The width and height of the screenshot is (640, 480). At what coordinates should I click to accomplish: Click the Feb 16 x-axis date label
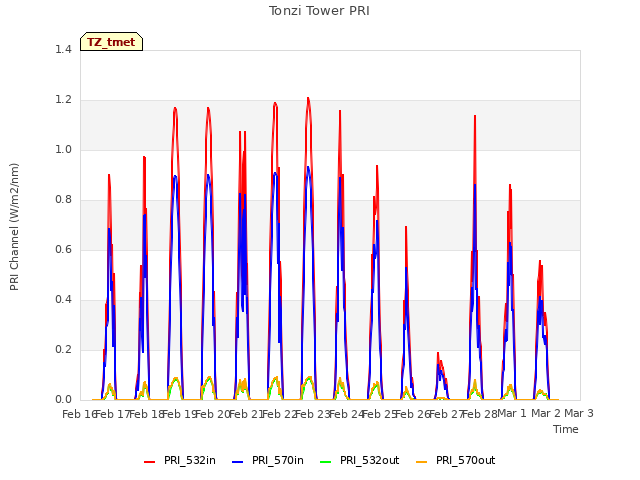pyautogui.click(x=78, y=414)
